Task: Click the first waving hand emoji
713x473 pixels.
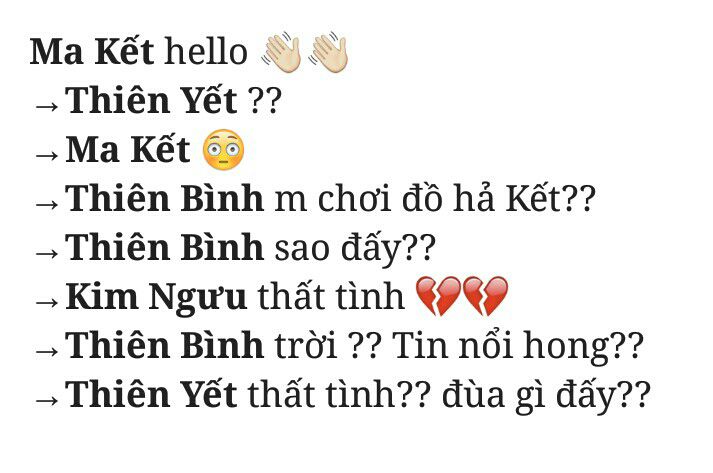Action: click(x=281, y=52)
